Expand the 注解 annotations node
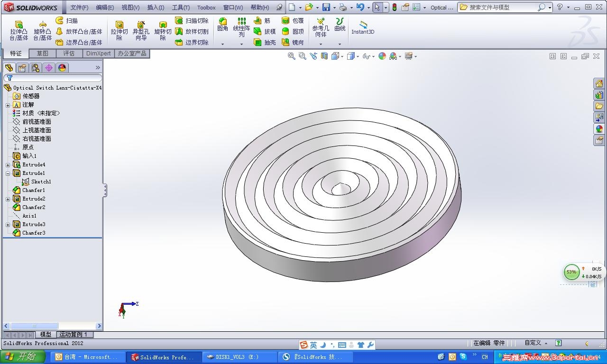Viewport: 607px width, 364px height. [x=8, y=105]
